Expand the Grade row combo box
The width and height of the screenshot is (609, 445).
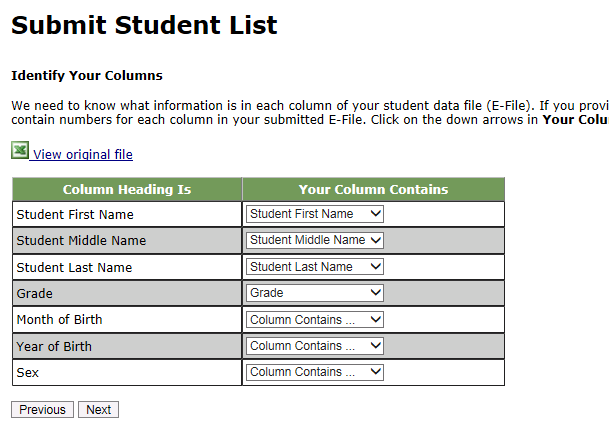(x=314, y=293)
